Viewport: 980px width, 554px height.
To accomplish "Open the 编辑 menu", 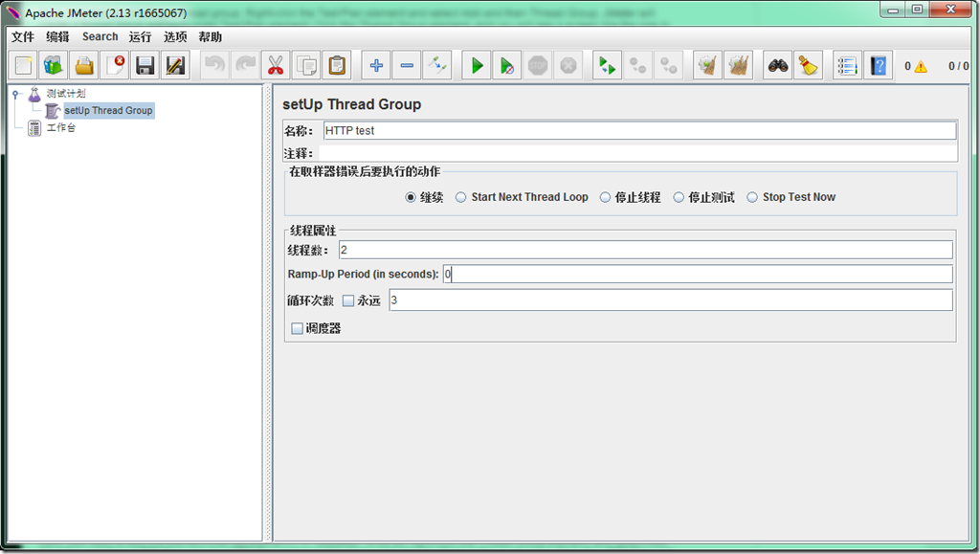I will 57,37.
